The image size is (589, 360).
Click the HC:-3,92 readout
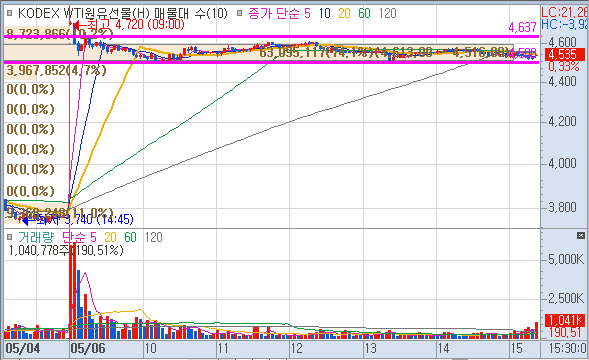pos(565,24)
